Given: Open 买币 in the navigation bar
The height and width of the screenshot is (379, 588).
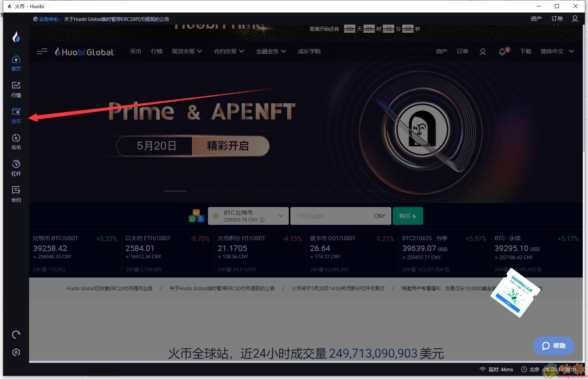Looking at the screenshot, I should [136, 51].
